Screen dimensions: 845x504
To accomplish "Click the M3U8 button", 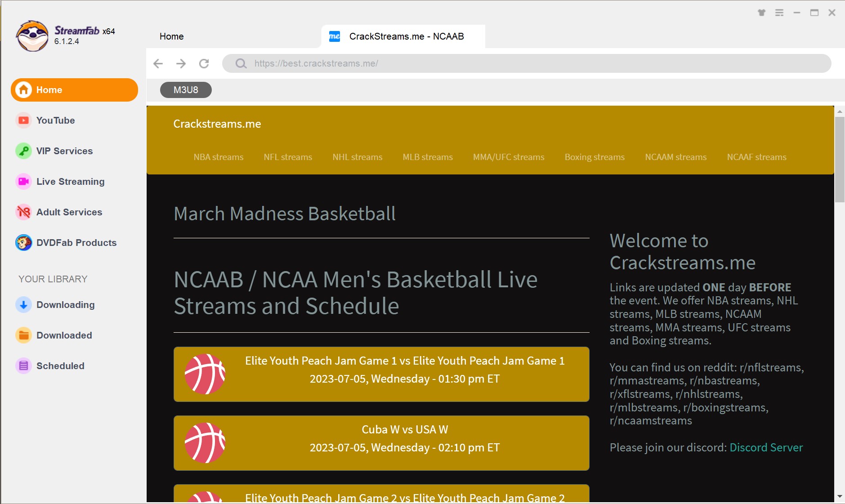I will (x=186, y=90).
